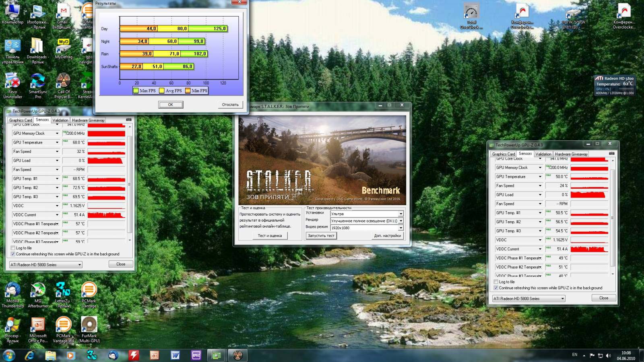
Task: Open the PCMark Vantage x64 desktop icon
Action: (63, 325)
